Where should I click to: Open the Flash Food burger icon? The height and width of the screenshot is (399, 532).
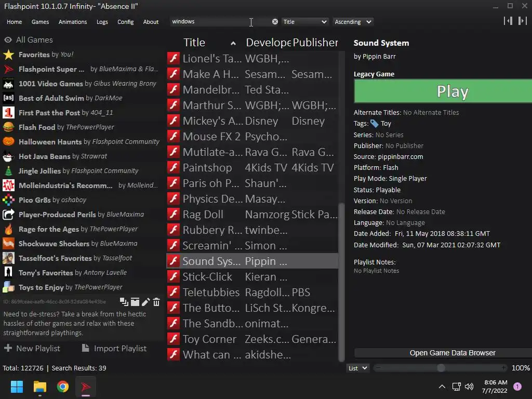pyautogui.click(x=8, y=127)
